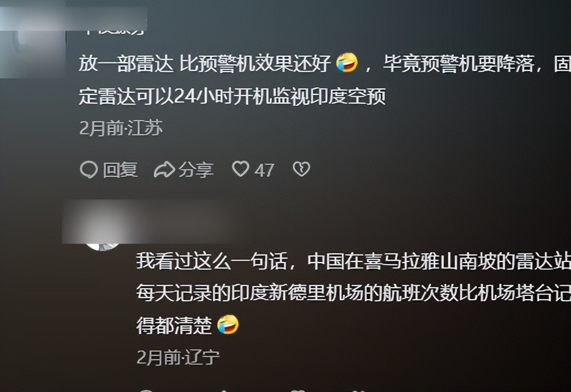Screen dimensions: 571x392
Task: Dislike the comment with the broken heart icon
Action: tap(301, 169)
